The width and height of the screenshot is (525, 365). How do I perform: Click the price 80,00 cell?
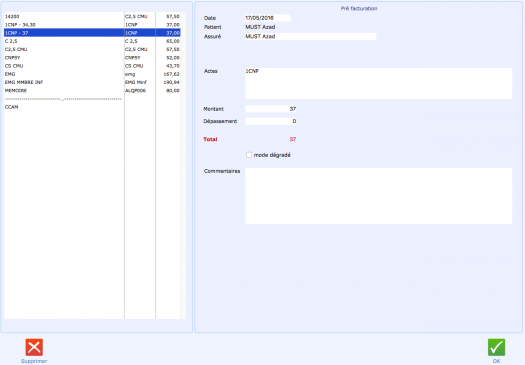(x=168, y=91)
